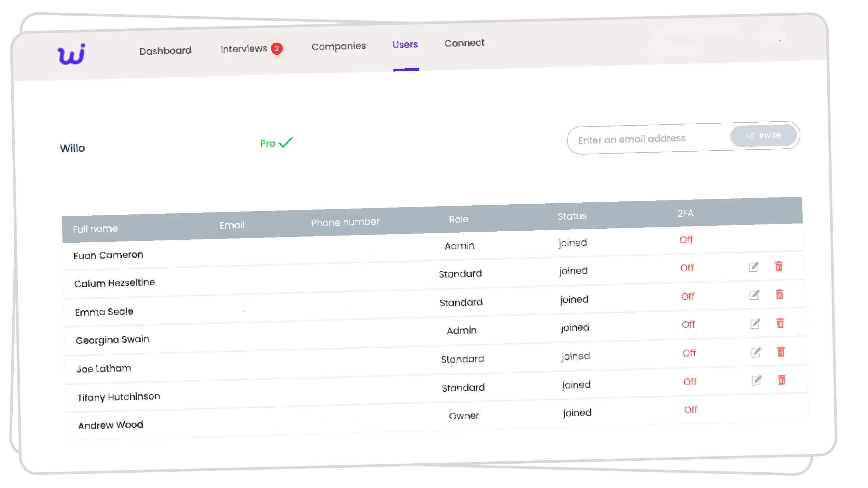Delete Calum Hezseltine from users
This screenshot has height=488, width=868.
pos(778,266)
